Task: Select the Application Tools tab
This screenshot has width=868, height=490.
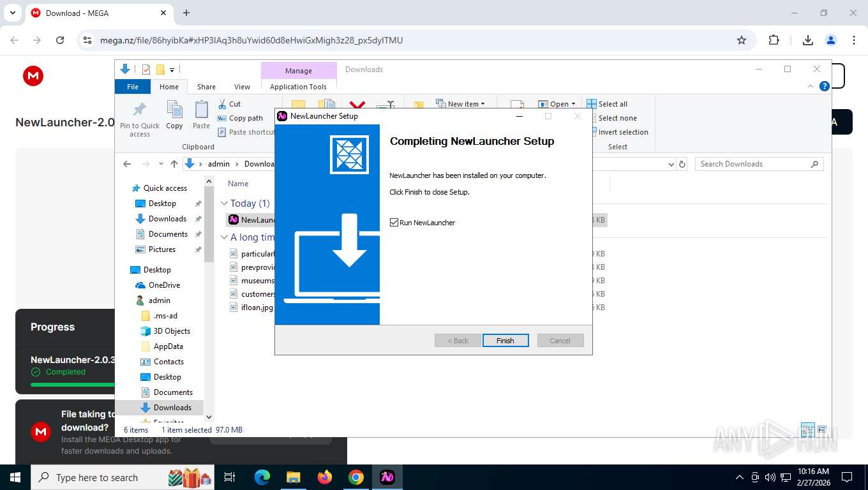Action: pos(298,87)
